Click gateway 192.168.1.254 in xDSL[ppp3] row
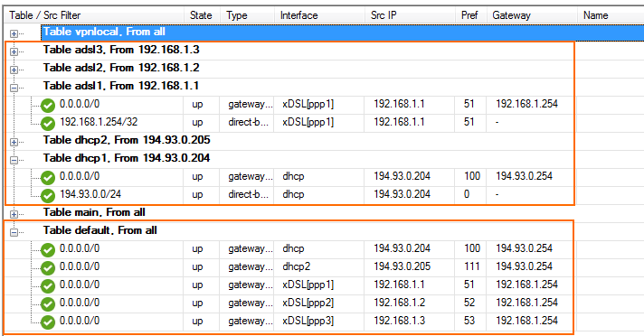This screenshot has width=644, height=336. 527,321
